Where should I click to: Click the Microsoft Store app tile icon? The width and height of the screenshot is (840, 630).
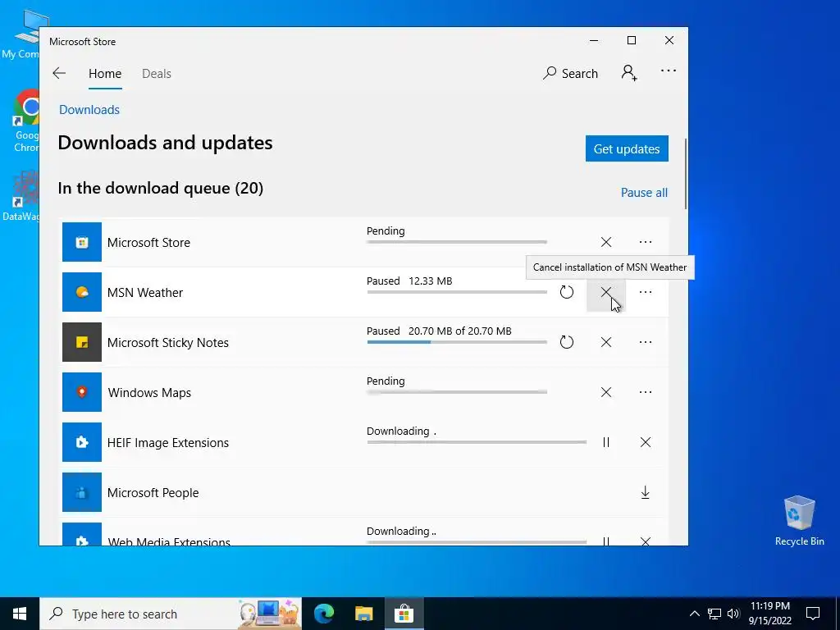pyautogui.click(x=82, y=242)
